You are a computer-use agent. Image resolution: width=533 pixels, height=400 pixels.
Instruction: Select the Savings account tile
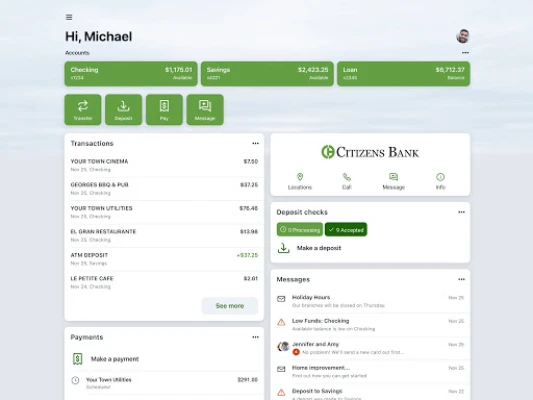[x=267, y=74]
